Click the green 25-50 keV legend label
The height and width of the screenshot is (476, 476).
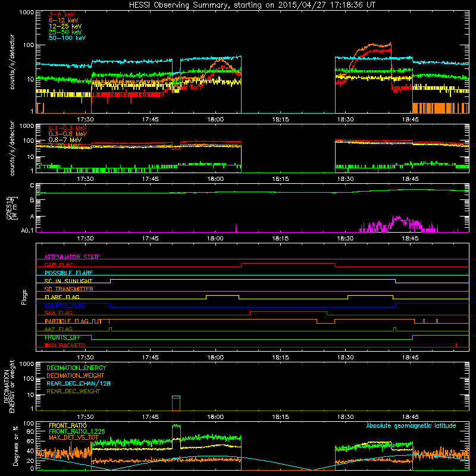pos(65,32)
